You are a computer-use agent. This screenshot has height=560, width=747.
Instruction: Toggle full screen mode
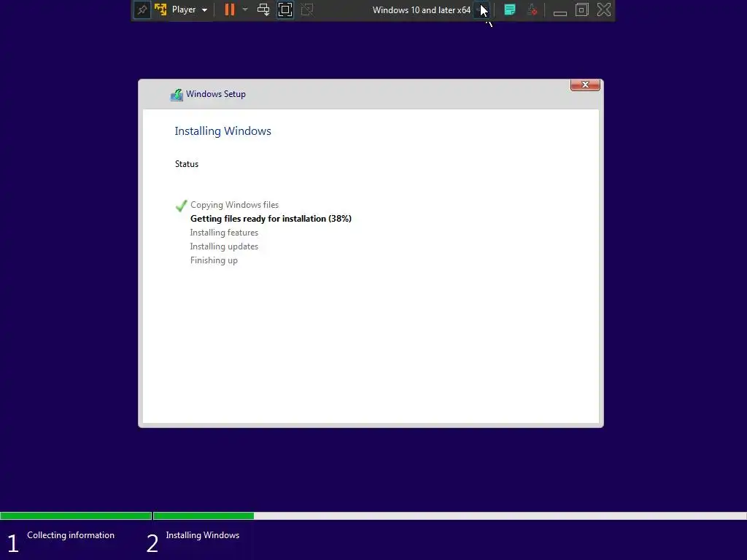tap(285, 9)
